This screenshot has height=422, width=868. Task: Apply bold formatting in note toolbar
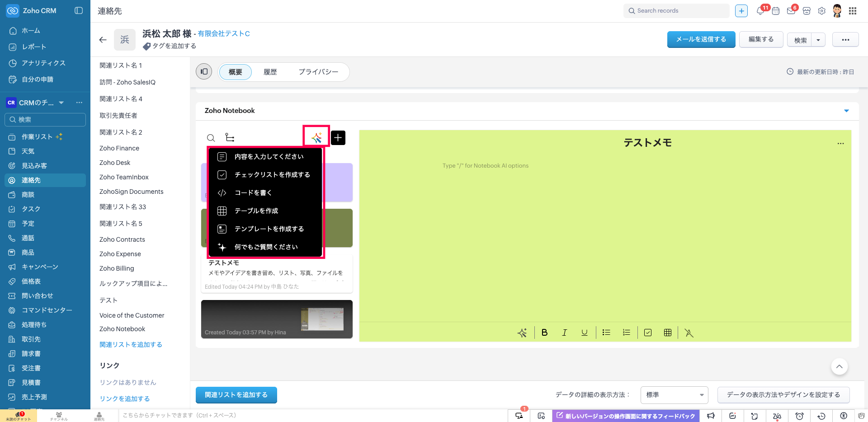[x=544, y=333]
